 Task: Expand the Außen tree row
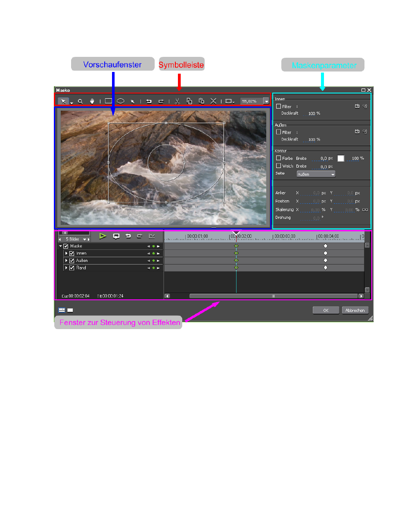coord(66,261)
